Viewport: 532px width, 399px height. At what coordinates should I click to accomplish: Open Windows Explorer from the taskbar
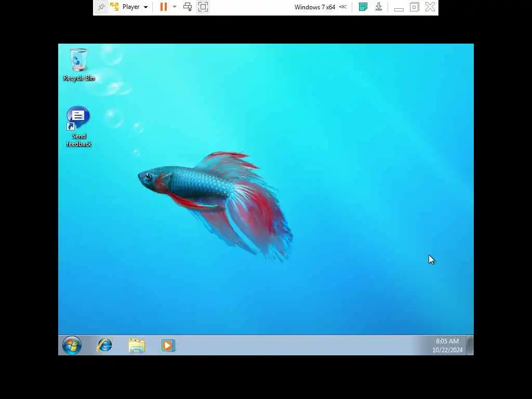137,345
